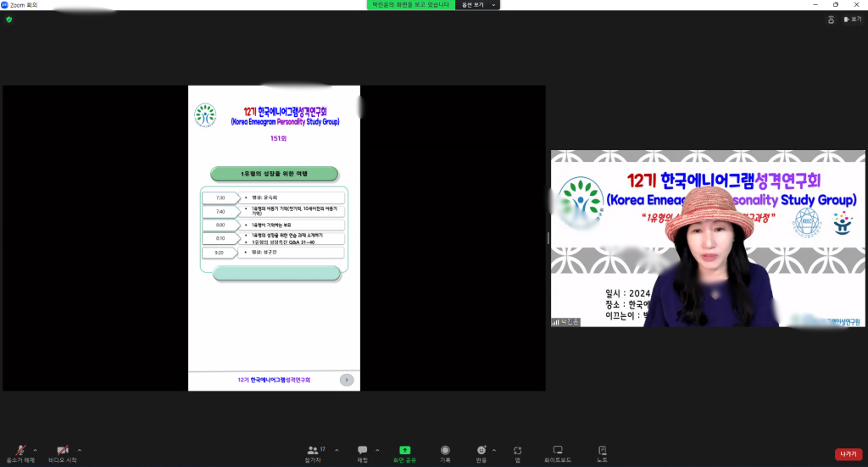This screenshot has height=467, width=868.
Task: Click the 8:10 time slot on slide
Action: pos(221,238)
